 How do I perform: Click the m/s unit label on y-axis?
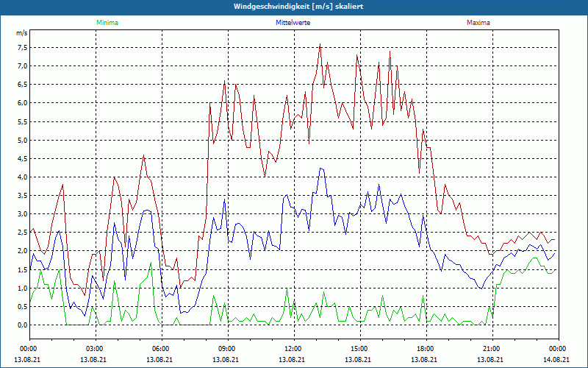21,33
